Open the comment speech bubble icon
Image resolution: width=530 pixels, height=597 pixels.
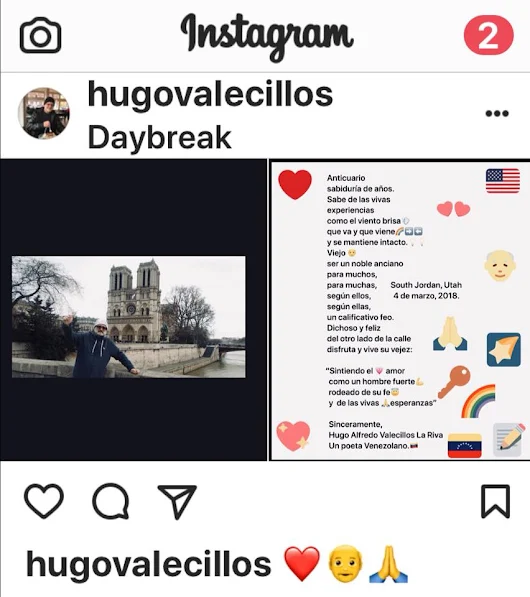tap(111, 501)
